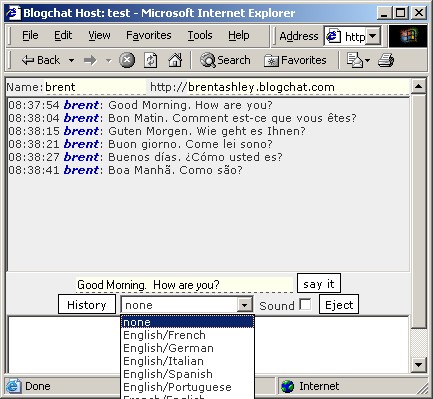Click the History button
Screen dimensions: 433x399
[x=87, y=305]
